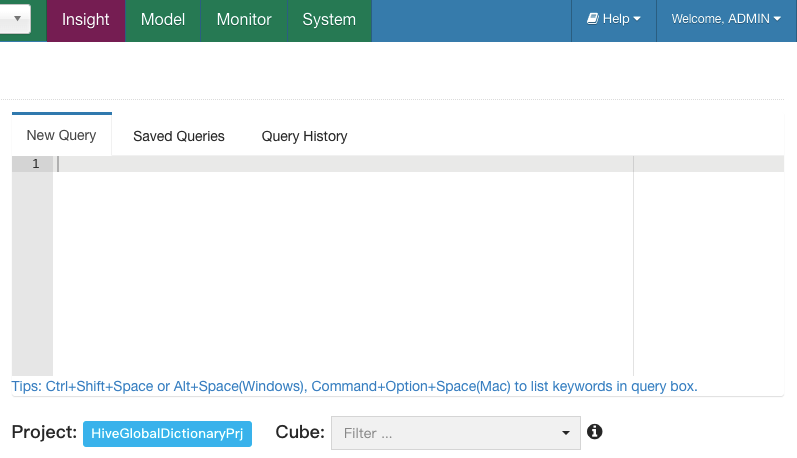The height and width of the screenshot is (458, 797).
Task: Click the blue keyboard shortcut tips text
Action: tap(354, 386)
